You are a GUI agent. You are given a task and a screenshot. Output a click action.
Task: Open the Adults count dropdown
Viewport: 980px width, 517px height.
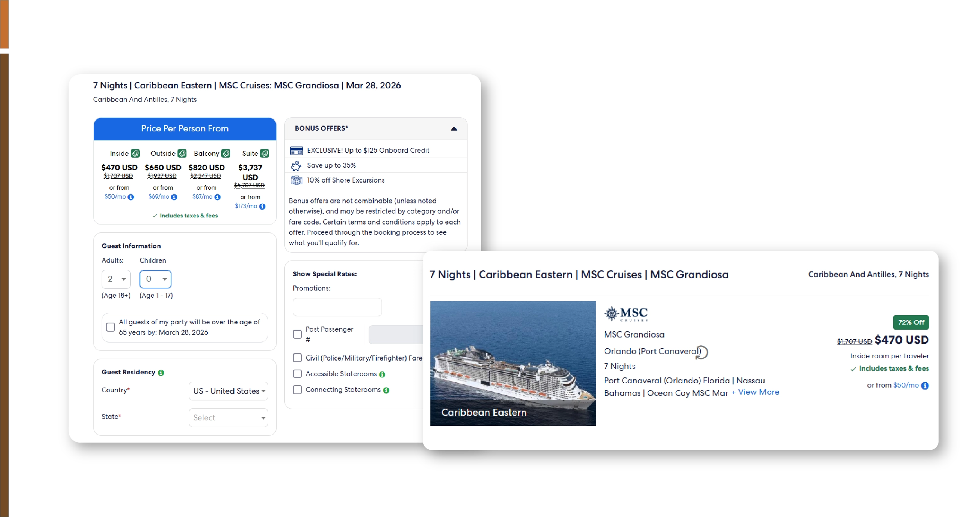[x=116, y=279]
